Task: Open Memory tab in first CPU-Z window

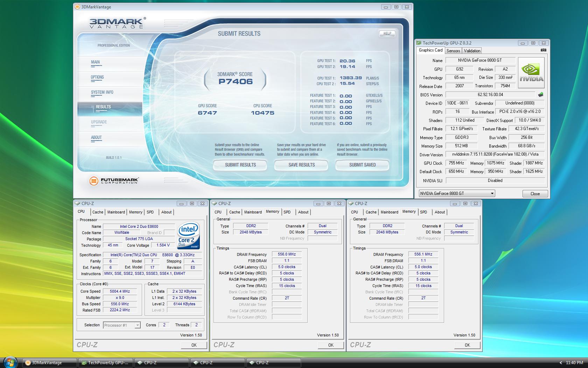Action: 136,212
